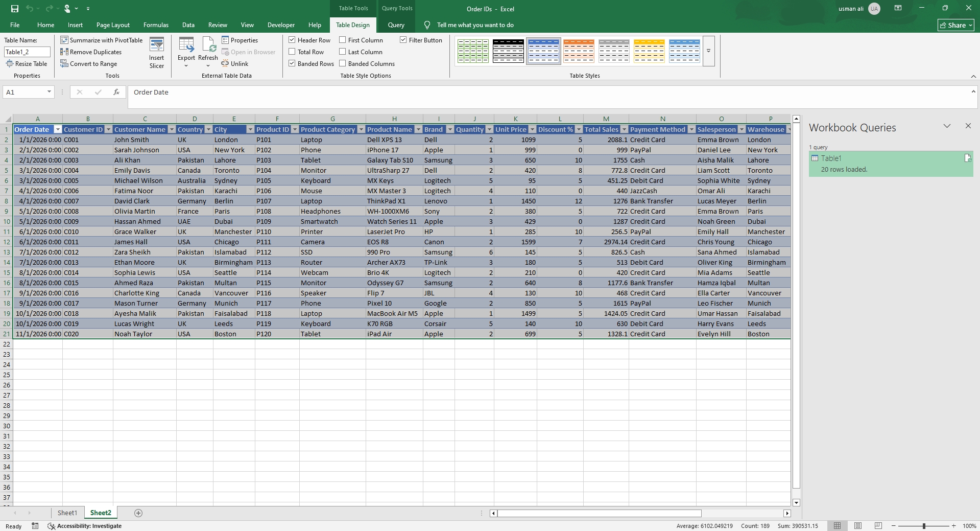Switch to Sheet1 tab
This screenshot has width=980, height=531.
[x=67, y=513]
